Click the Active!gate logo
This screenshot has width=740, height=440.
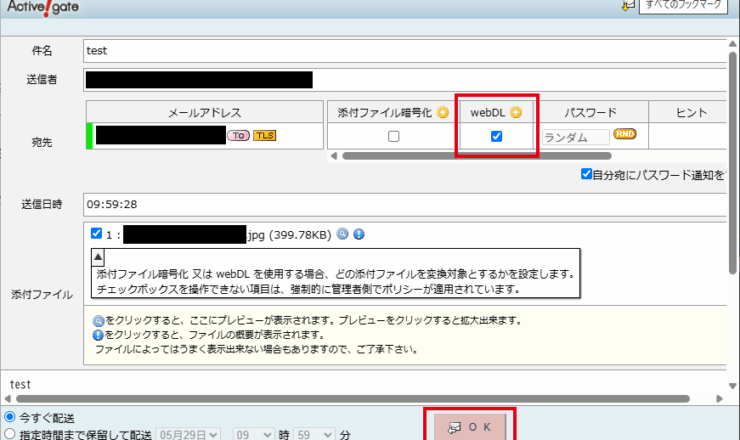43,7
